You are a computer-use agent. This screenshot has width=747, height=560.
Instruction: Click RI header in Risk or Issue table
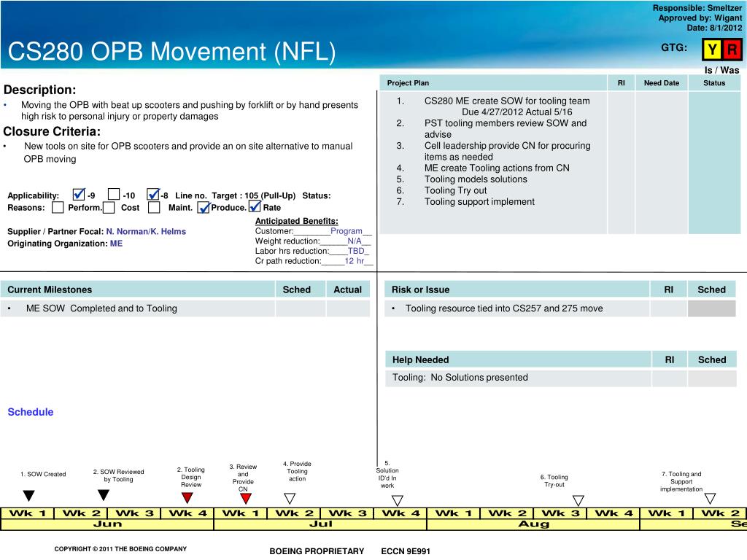669,289
